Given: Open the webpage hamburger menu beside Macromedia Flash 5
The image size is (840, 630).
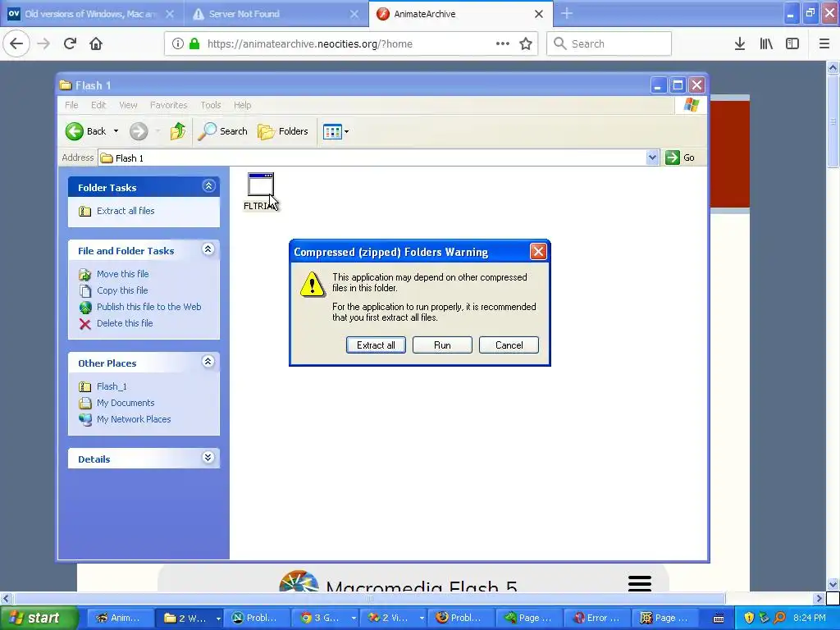Looking at the screenshot, I should click(x=640, y=583).
